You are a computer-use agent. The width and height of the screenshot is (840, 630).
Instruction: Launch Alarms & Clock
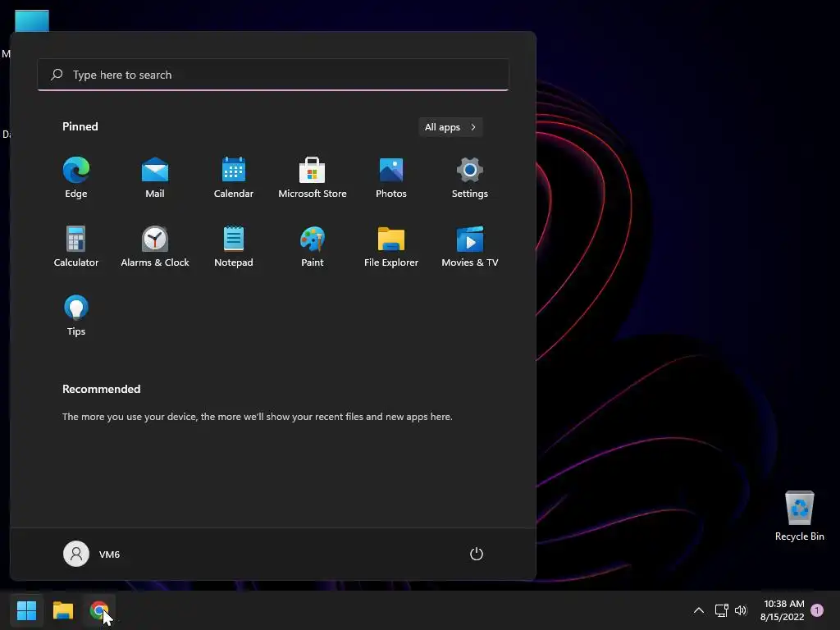click(155, 246)
